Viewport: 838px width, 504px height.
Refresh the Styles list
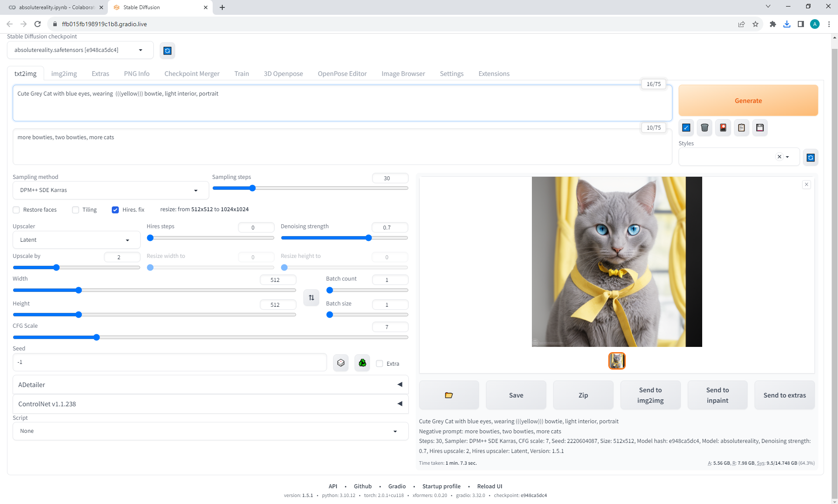pyautogui.click(x=810, y=158)
